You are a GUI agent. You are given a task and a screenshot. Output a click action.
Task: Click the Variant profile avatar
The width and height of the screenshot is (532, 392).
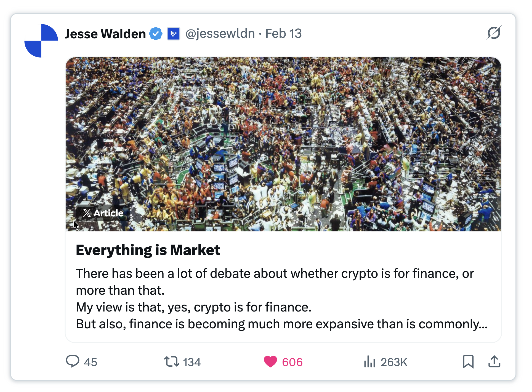41,41
